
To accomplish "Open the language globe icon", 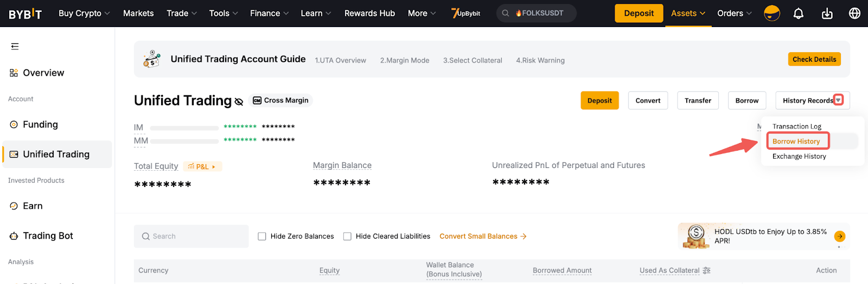I will pos(854,14).
